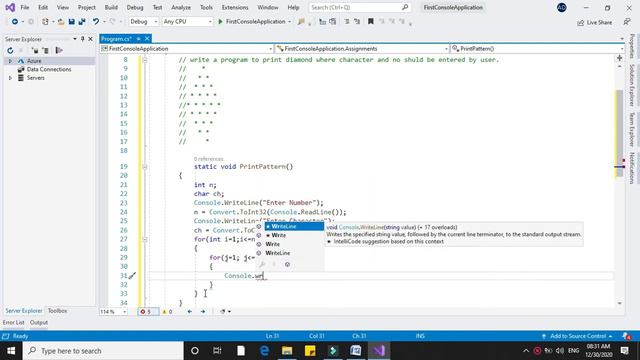
Task: Toggle the bookmark icon in toolbar
Action: coord(371,22)
